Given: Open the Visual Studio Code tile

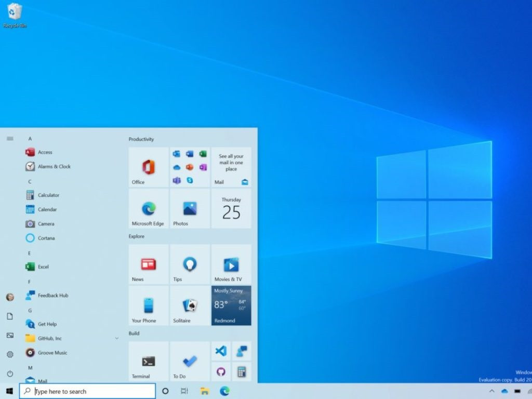Looking at the screenshot, I should click(220, 351).
